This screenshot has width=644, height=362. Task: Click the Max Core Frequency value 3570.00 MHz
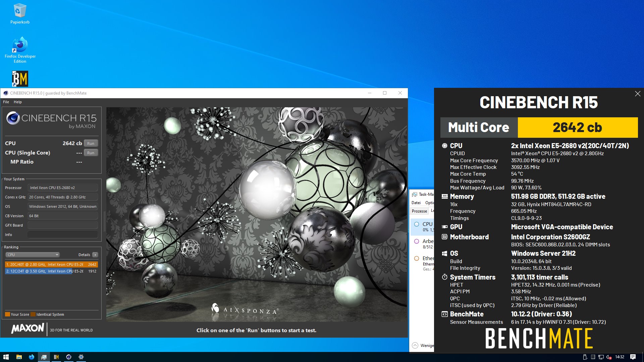535,161
